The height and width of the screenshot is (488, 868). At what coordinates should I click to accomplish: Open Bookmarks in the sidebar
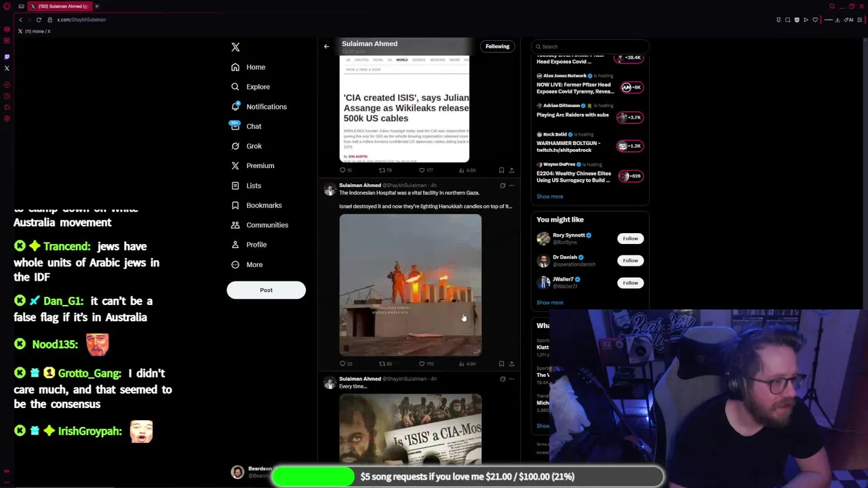256,205
